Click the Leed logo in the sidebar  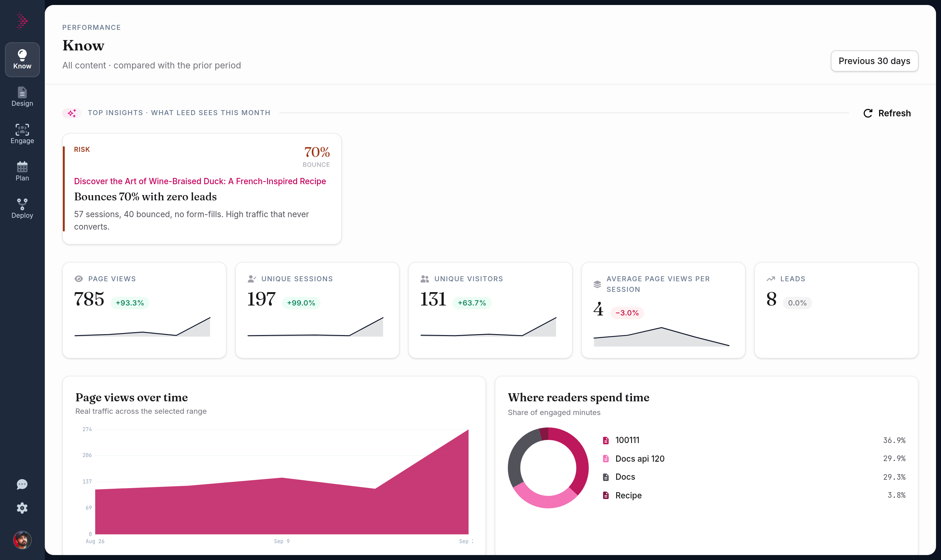pyautogui.click(x=22, y=21)
